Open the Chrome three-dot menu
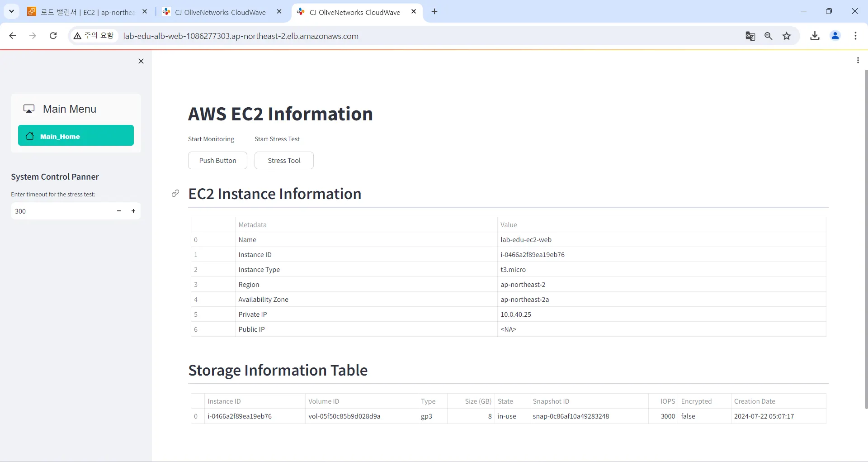 (855, 36)
